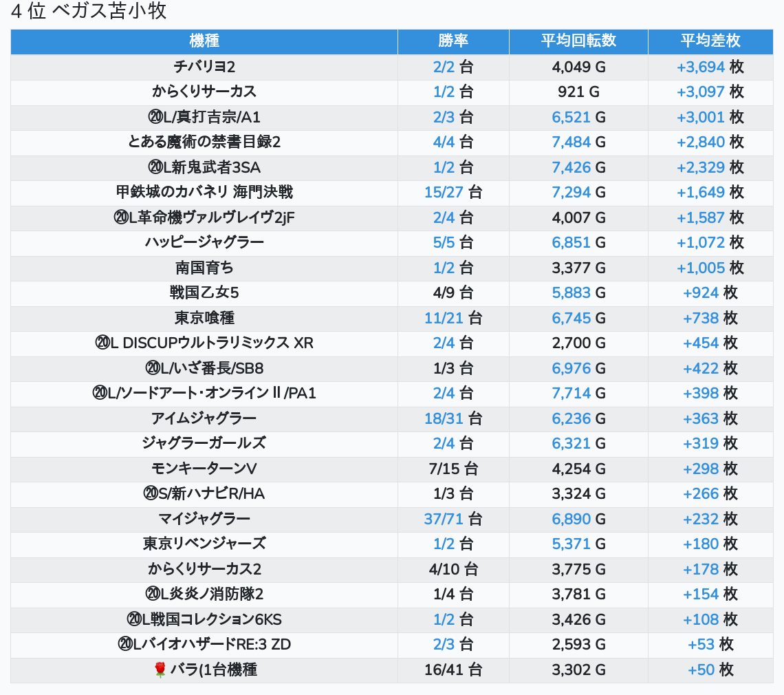The image size is (784, 695).
Task: Select the 東京喰種 machine name
Action: point(204,318)
